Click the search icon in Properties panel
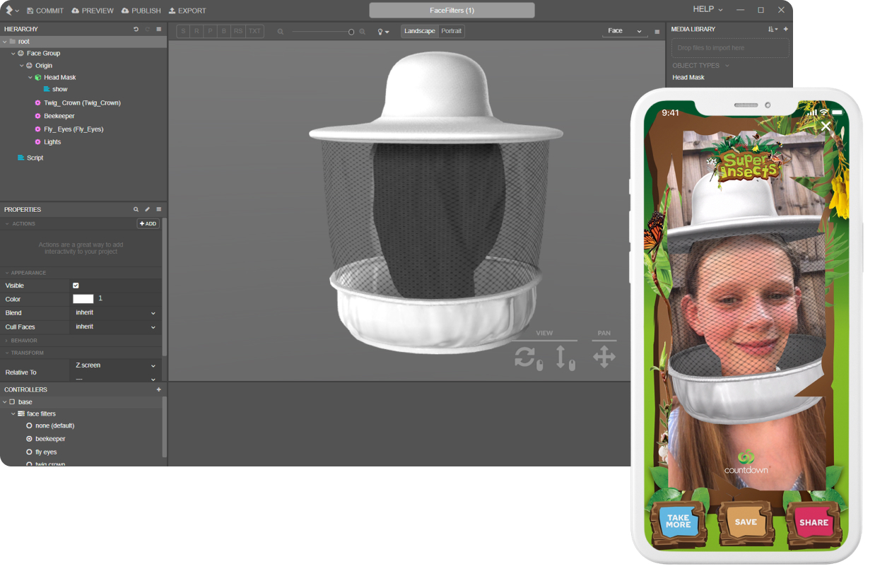 point(136,209)
